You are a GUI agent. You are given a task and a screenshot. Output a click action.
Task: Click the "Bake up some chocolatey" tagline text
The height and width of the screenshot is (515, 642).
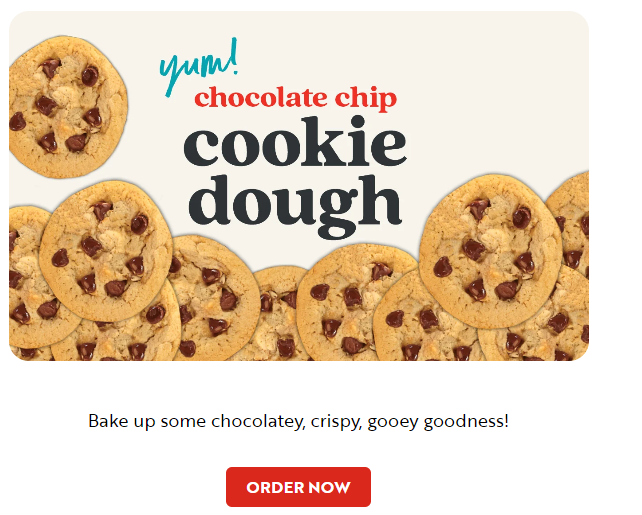point(298,422)
